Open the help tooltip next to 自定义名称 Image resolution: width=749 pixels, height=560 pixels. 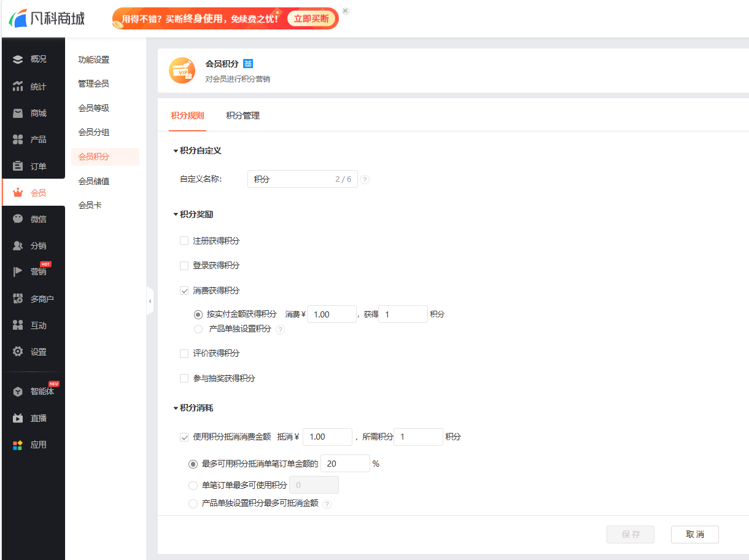click(365, 179)
